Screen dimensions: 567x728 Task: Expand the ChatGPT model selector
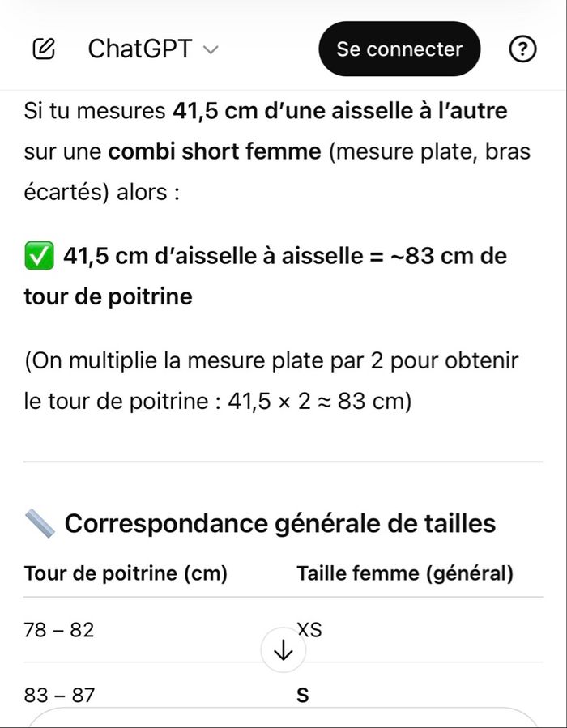pos(152,49)
